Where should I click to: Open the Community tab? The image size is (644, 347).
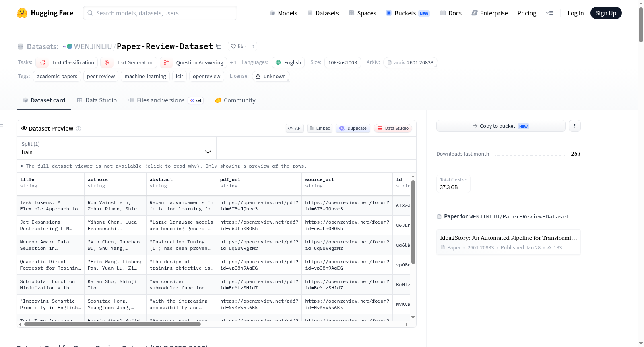235,100
